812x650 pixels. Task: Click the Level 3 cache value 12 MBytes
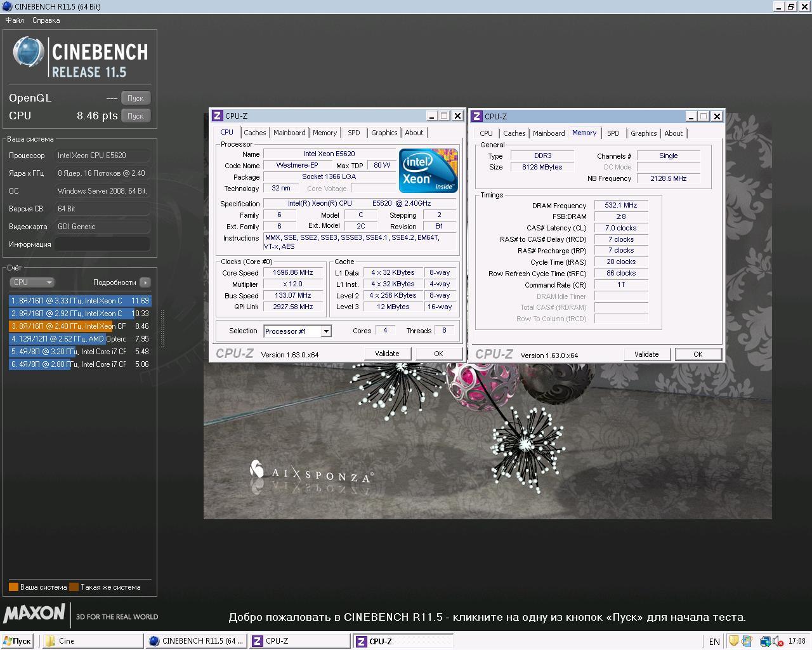(x=393, y=307)
